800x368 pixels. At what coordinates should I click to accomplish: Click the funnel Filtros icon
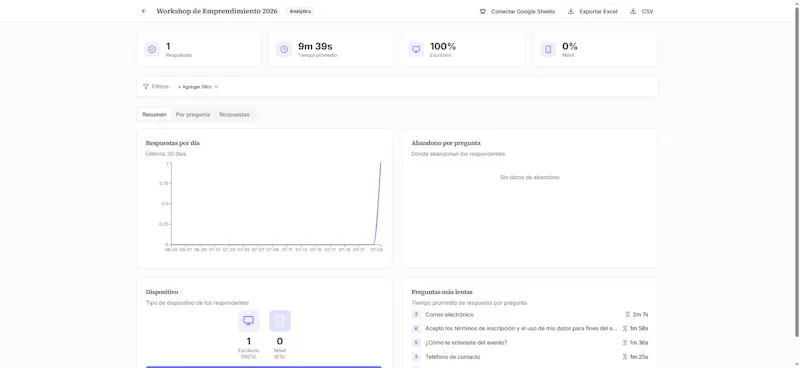(x=146, y=87)
